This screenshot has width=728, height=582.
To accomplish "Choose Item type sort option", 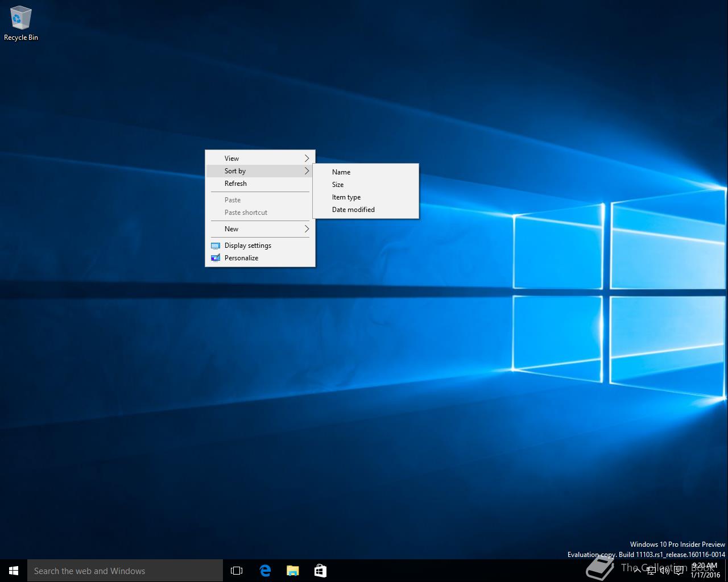I will (x=346, y=197).
